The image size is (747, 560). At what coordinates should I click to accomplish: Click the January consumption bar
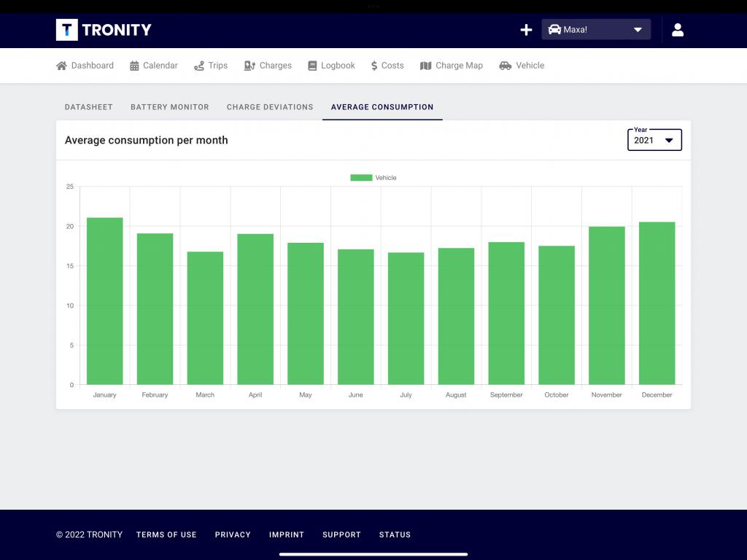point(105,301)
